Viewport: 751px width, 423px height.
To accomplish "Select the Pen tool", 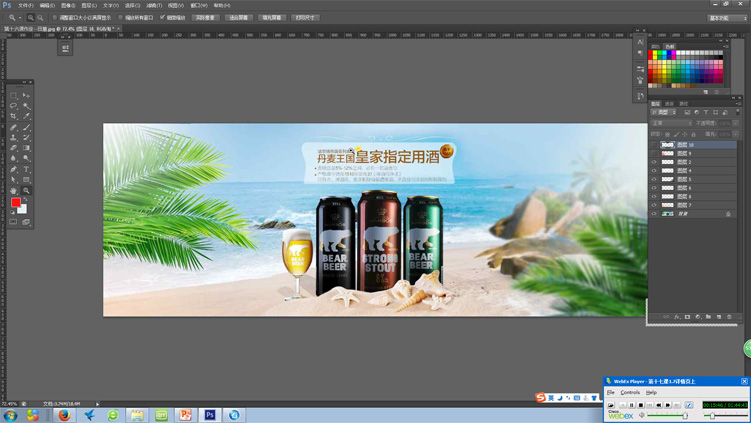I will (x=13, y=169).
